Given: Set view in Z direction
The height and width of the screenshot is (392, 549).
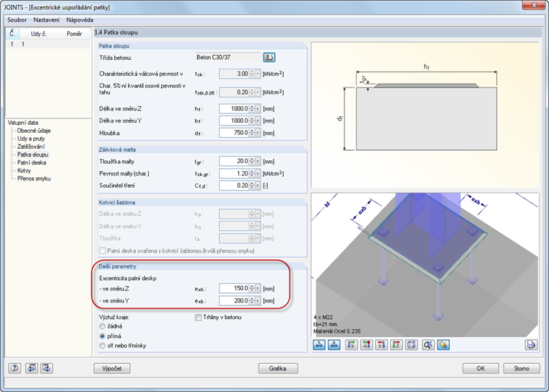Looking at the screenshot, I should coord(397,345).
